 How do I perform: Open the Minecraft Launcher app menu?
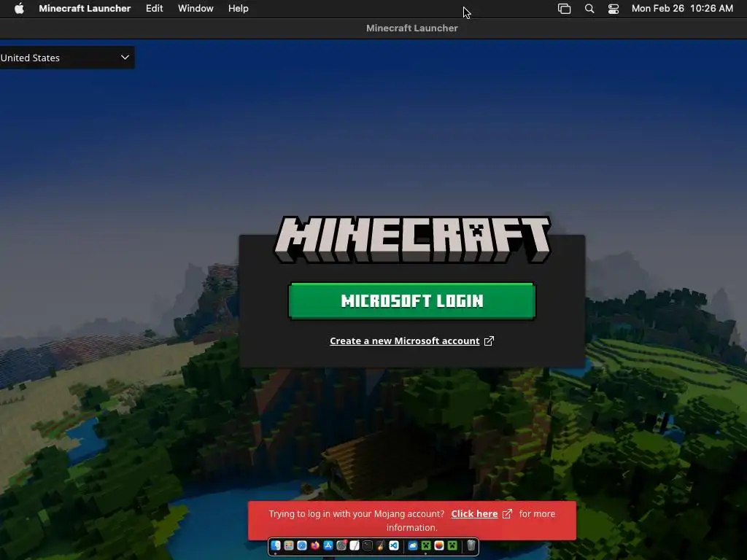[x=85, y=8]
